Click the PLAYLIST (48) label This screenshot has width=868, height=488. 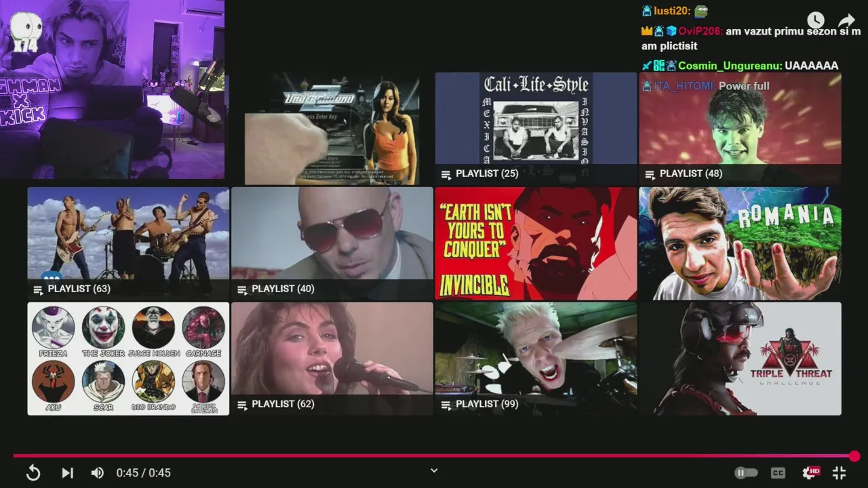tap(691, 174)
